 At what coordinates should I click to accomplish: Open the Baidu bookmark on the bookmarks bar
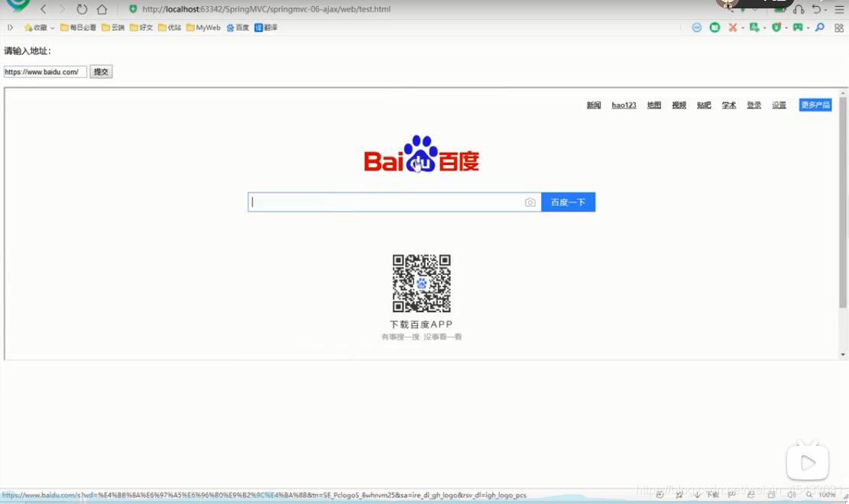click(x=237, y=27)
